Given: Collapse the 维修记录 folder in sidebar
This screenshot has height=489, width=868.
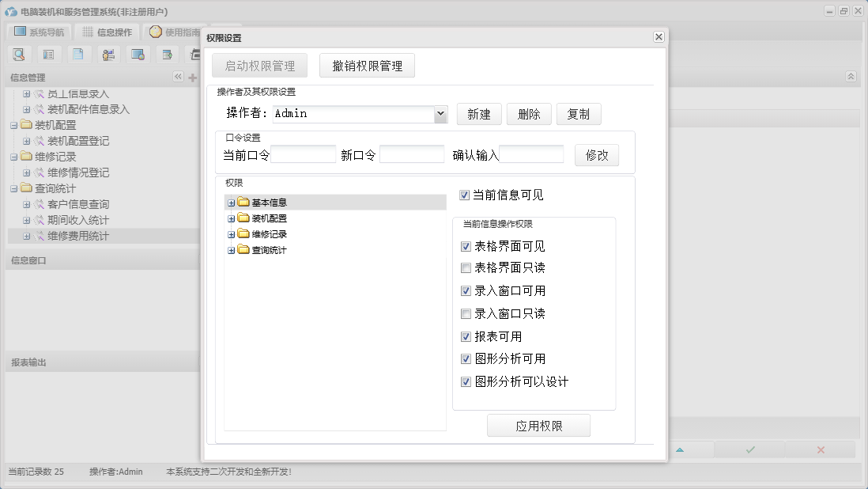Looking at the screenshot, I should [14, 157].
